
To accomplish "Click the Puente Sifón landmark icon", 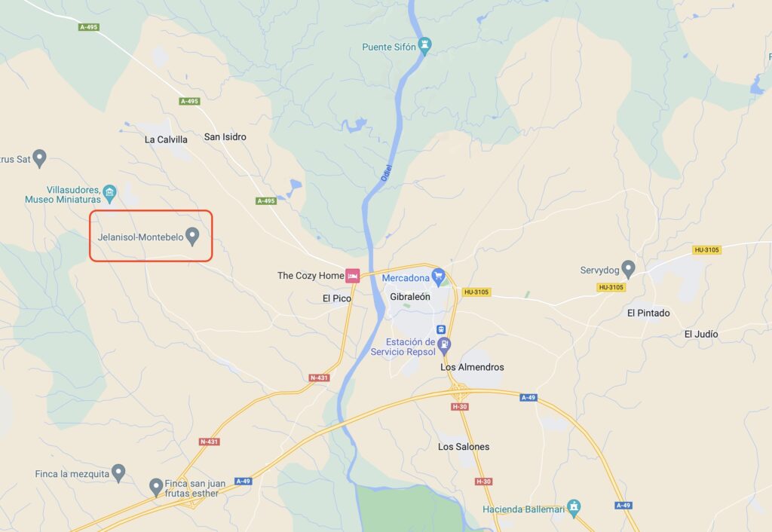I will pos(424,46).
